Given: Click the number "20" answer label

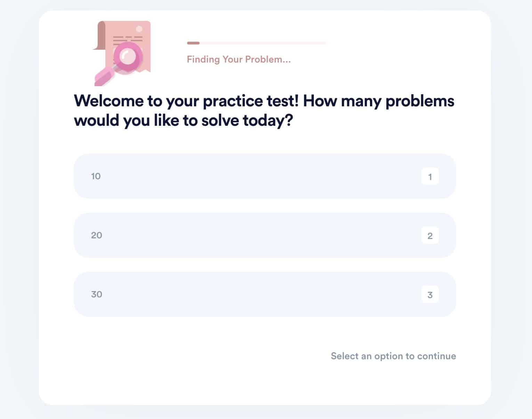Looking at the screenshot, I should point(97,235).
